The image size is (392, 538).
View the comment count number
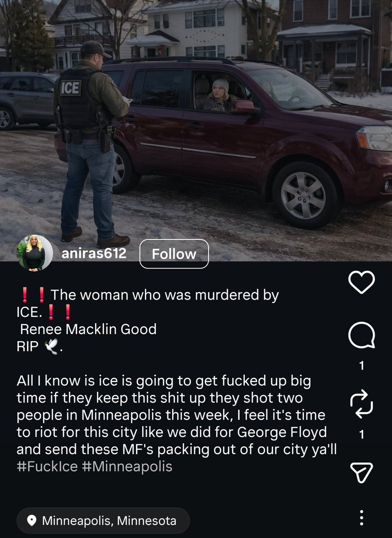tap(362, 366)
